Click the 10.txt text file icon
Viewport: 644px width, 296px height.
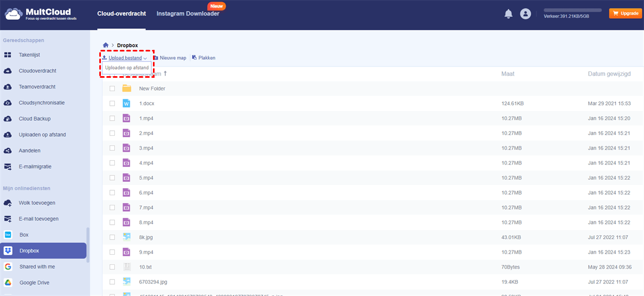click(x=127, y=267)
